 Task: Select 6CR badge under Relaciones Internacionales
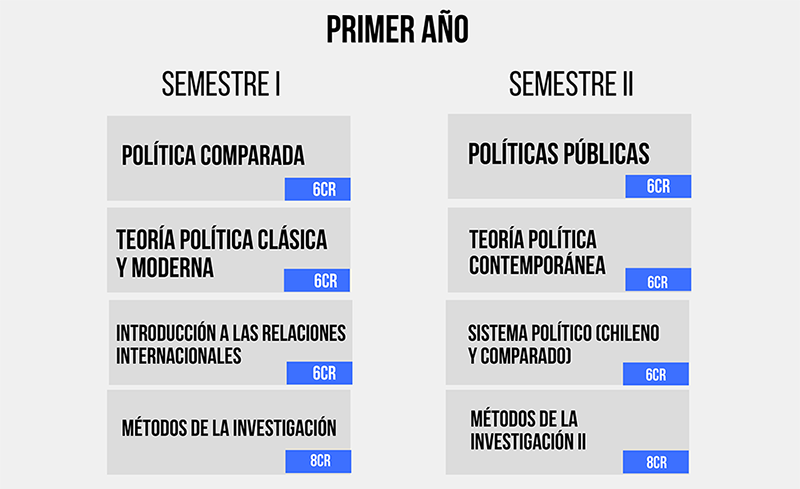pos(319,373)
